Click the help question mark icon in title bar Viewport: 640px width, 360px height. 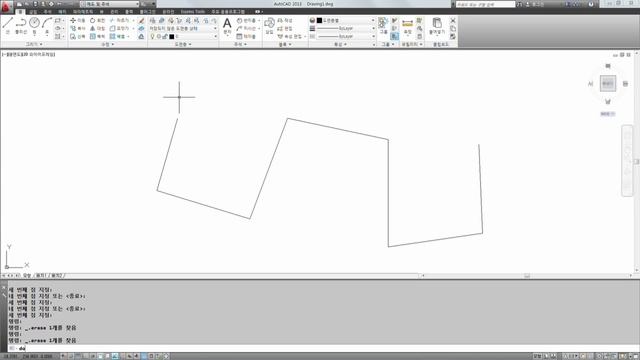(x=591, y=4)
